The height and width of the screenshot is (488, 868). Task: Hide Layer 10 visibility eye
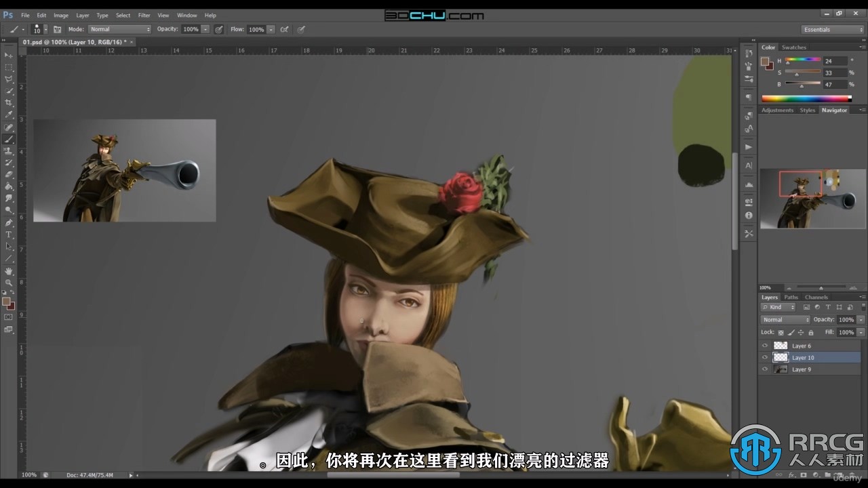765,357
